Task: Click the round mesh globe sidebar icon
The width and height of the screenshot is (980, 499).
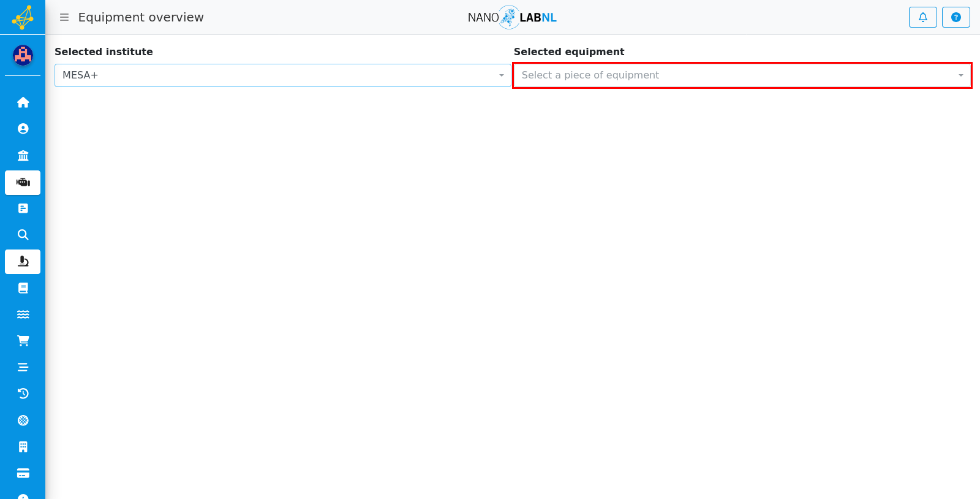Action: pyautogui.click(x=23, y=421)
